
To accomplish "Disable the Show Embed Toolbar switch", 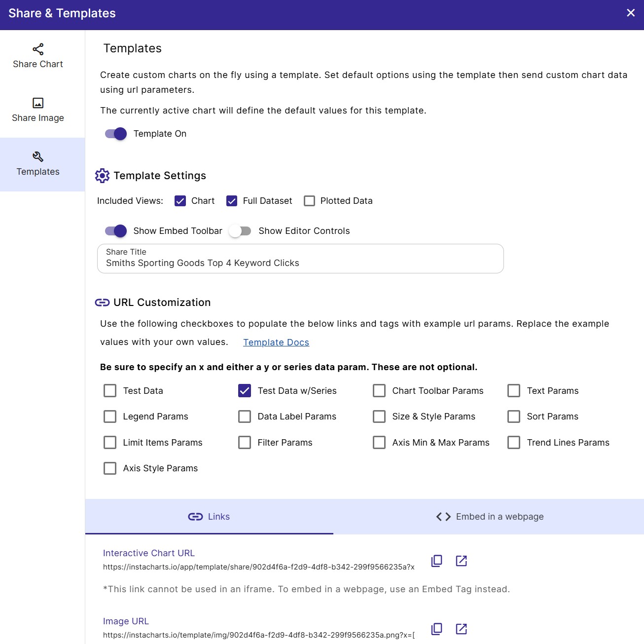I will pyautogui.click(x=116, y=231).
